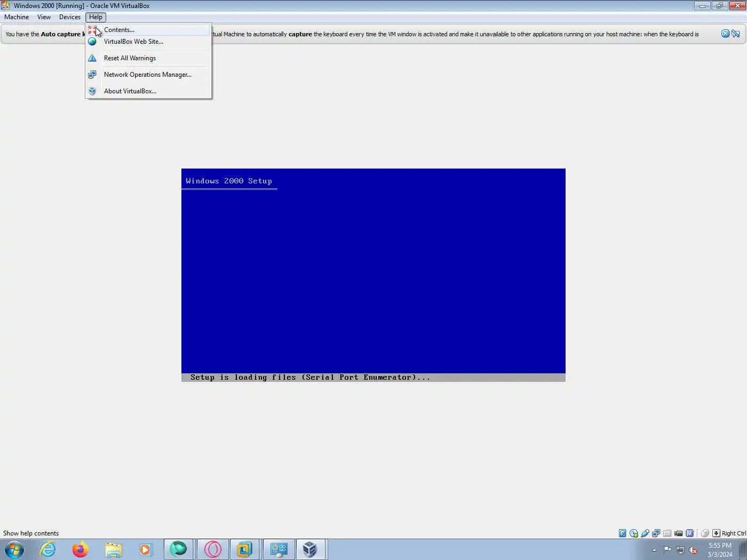
Task: Open the Network Operations Manager menu entry
Action: (148, 75)
